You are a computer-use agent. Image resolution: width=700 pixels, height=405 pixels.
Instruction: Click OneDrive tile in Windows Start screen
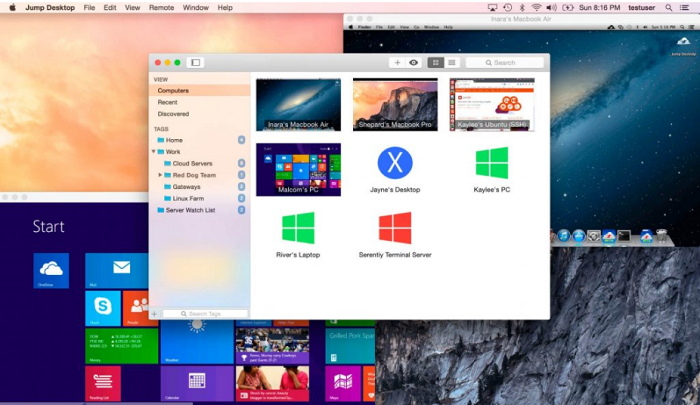51,271
